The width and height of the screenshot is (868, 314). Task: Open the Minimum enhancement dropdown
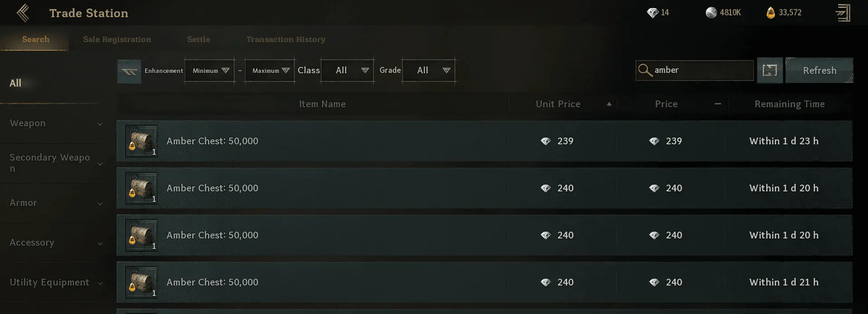[x=210, y=71]
